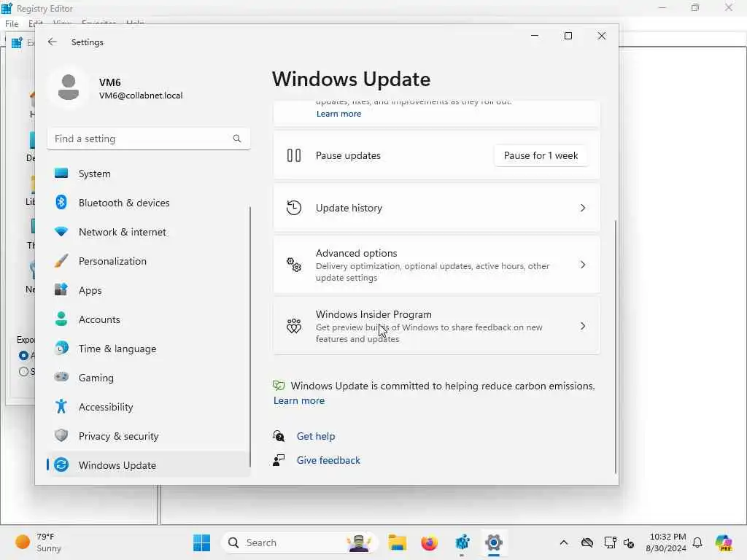Open the notifications bell in system tray
Screen dimensions: 747x560
point(697,542)
